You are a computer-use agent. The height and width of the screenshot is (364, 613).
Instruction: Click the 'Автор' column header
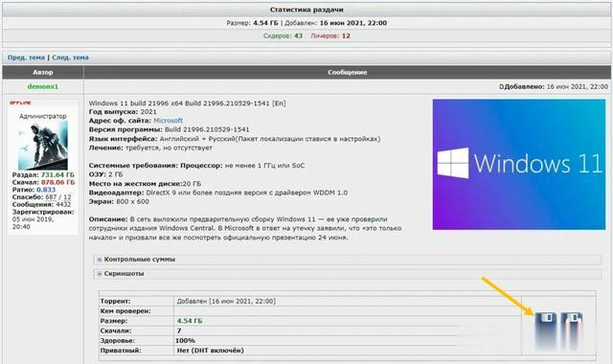pos(42,73)
